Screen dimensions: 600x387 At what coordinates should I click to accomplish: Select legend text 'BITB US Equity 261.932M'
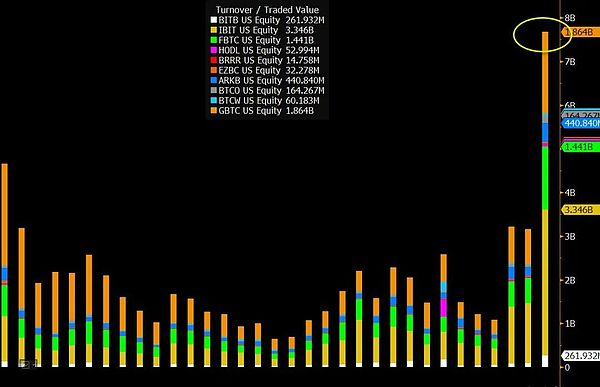[x=271, y=20]
